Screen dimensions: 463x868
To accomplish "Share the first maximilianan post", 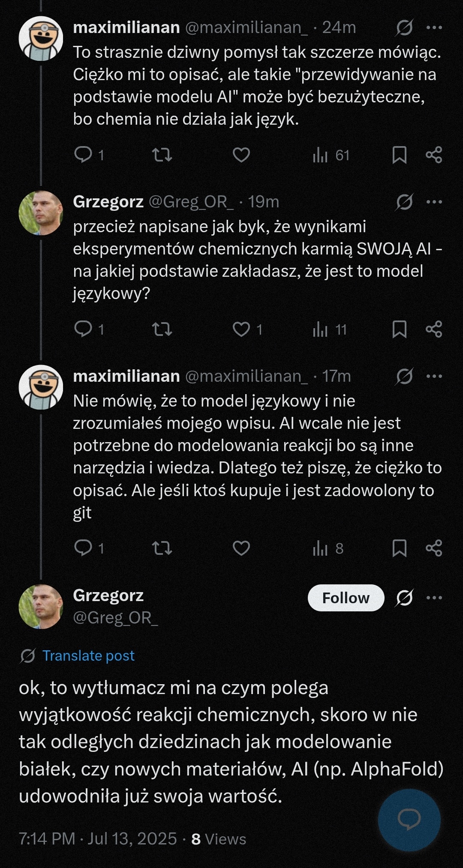I will [434, 155].
